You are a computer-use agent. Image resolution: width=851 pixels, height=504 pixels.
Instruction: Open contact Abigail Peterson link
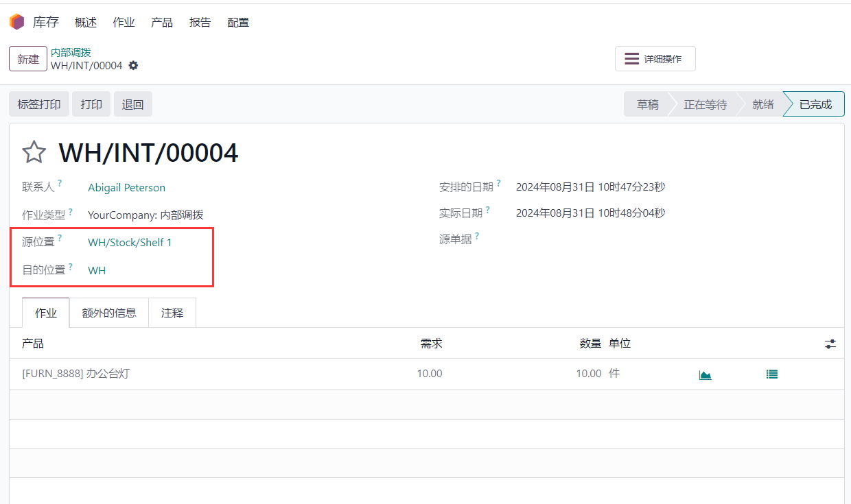[126, 188]
